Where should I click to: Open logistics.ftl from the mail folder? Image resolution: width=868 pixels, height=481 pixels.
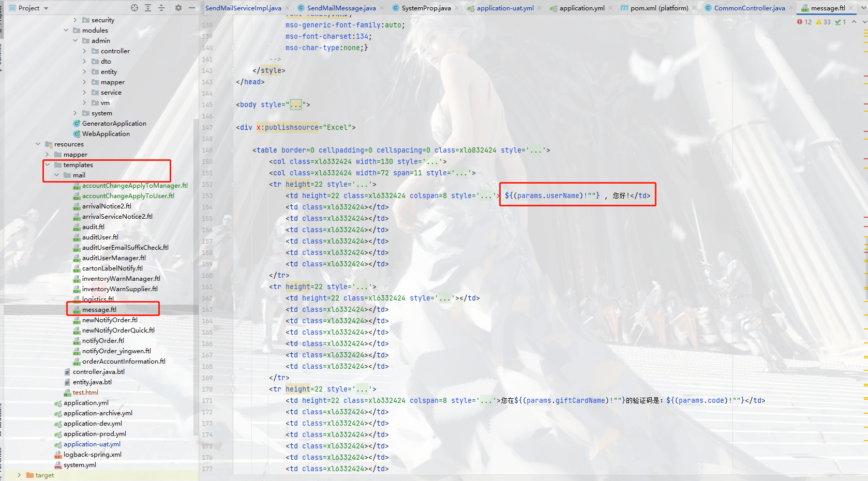[x=99, y=299]
